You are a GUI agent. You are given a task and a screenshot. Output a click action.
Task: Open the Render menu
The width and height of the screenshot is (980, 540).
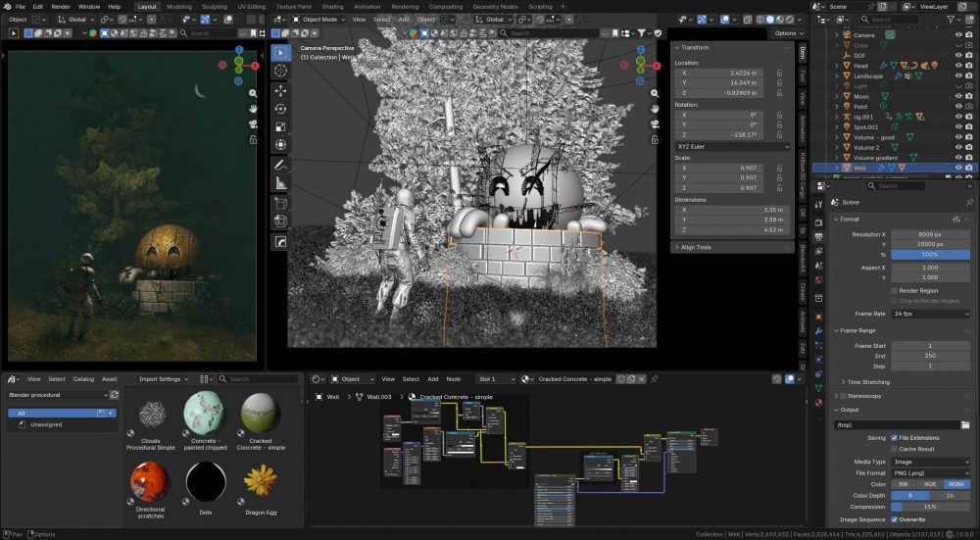[61, 6]
